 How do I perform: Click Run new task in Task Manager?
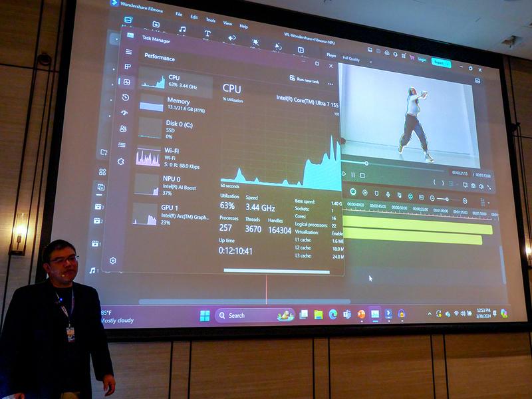305,79
